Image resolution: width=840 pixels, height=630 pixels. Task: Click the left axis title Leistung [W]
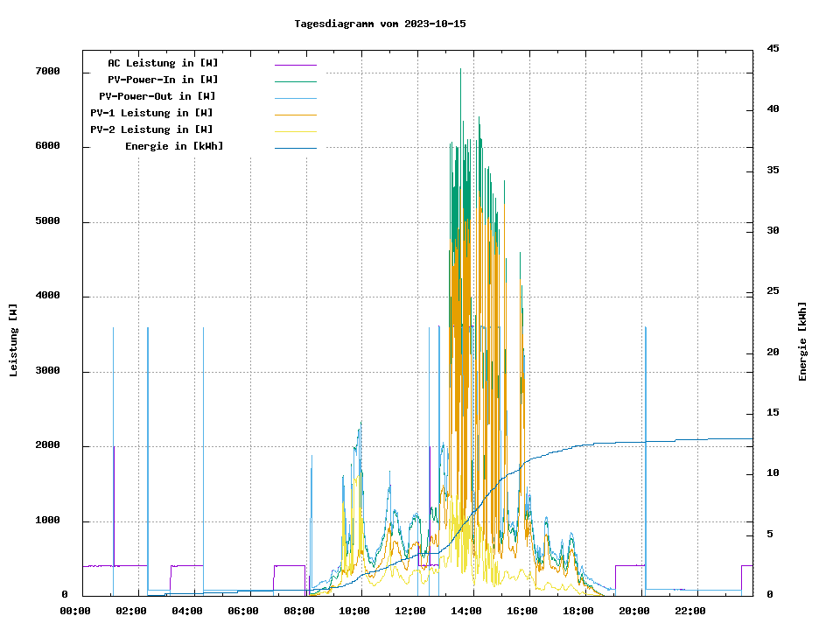[x=14, y=340]
